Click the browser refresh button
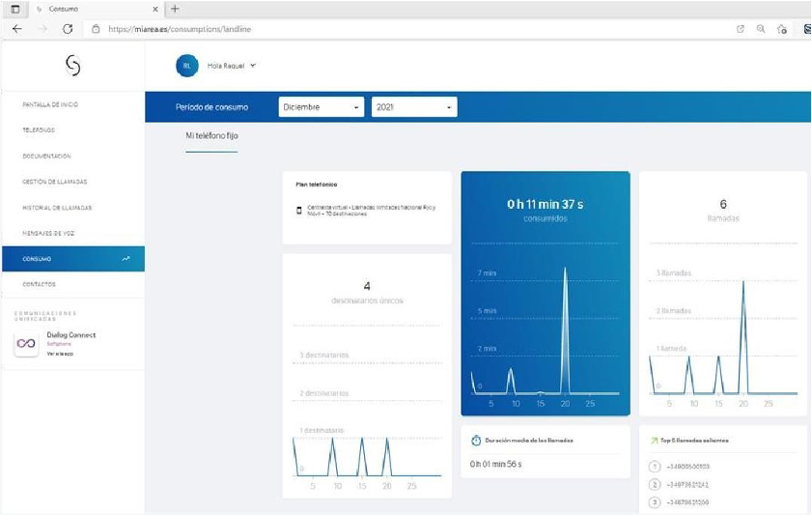 pyautogui.click(x=68, y=29)
